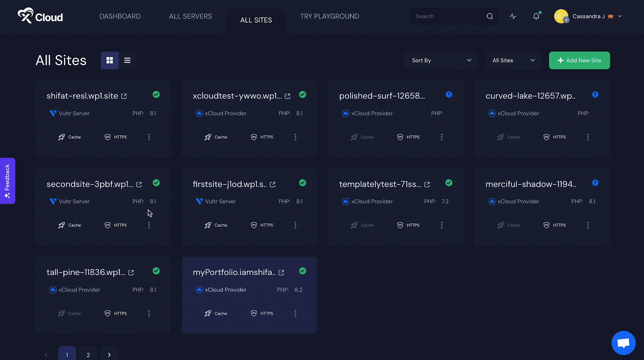Go to the Dashboard tab

coord(120,17)
